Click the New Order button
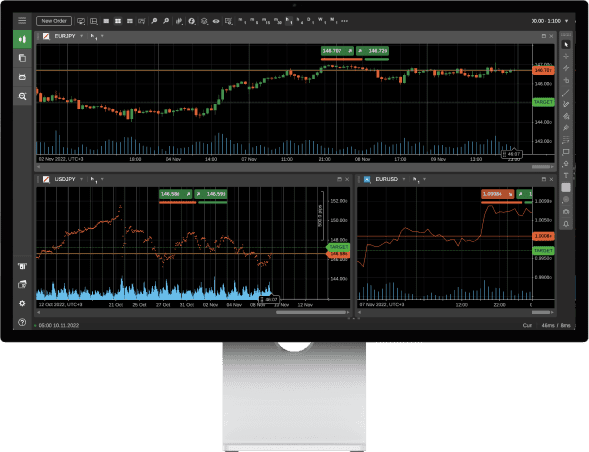This screenshot has width=589, height=452. click(54, 21)
